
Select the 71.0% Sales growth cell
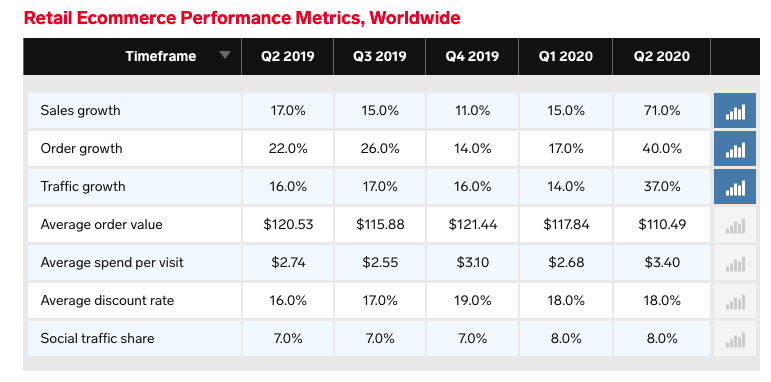point(661,111)
